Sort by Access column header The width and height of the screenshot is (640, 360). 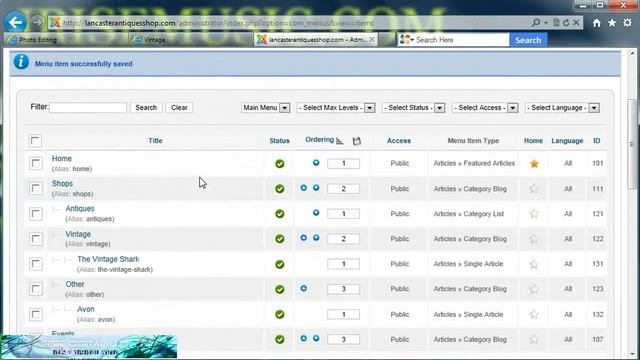pyautogui.click(x=399, y=141)
